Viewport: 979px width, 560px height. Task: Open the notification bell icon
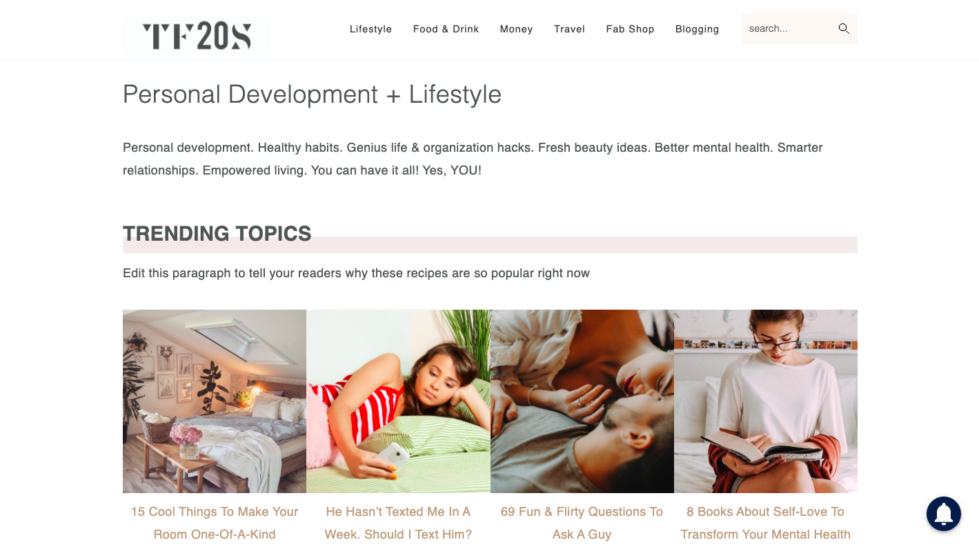point(944,514)
